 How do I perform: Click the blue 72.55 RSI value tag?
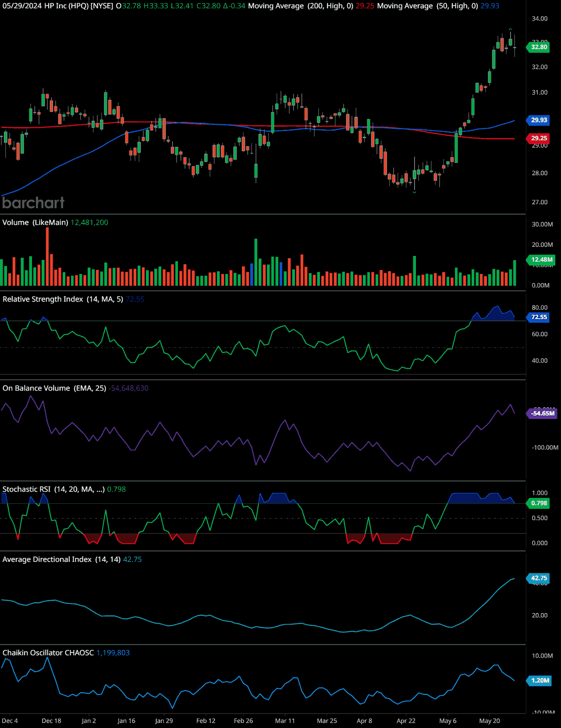point(539,317)
